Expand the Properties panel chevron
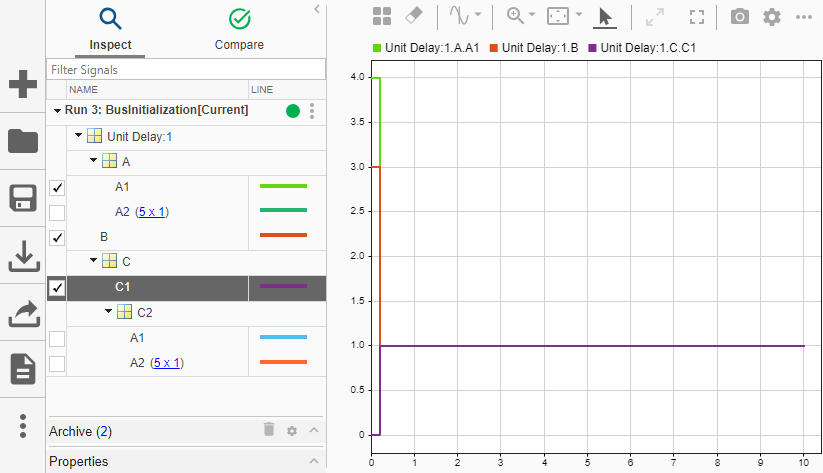Viewport: 823px width, 473px height. (314, 461)
